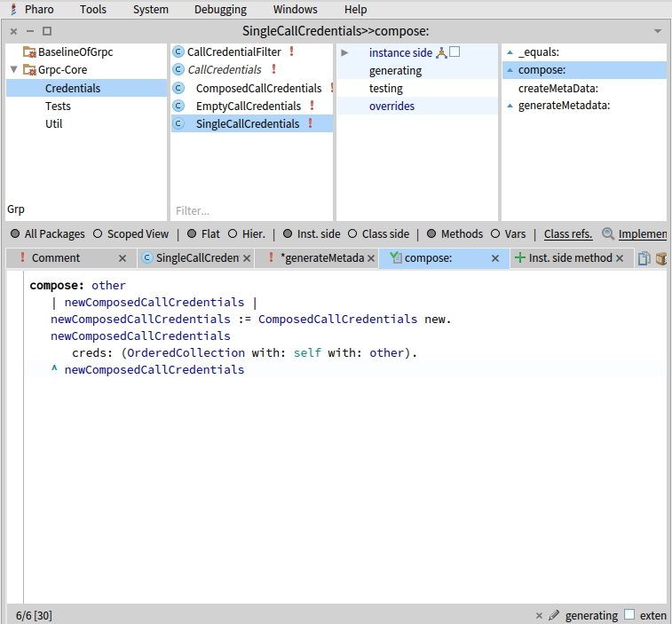Click override arrow beside generateMetadata:
Viewport: 672px width, 624px height.
(510, 106)
